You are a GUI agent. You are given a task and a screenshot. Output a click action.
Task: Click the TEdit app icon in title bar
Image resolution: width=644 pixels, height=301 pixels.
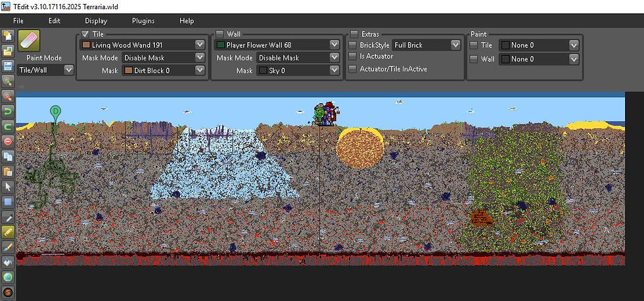click(x=6, y=7)
